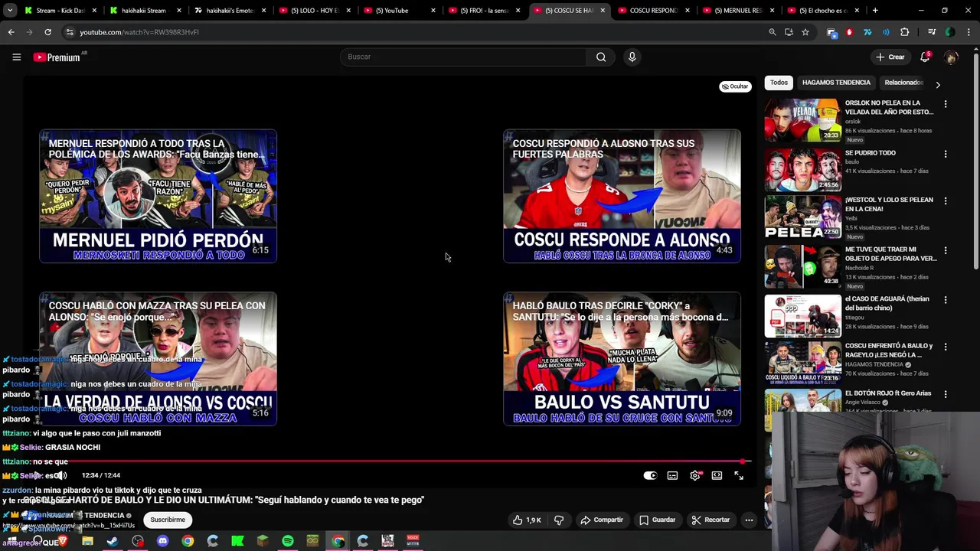
Task: Switch to LOLO - HOY browser tab
Action: point(314,11)
